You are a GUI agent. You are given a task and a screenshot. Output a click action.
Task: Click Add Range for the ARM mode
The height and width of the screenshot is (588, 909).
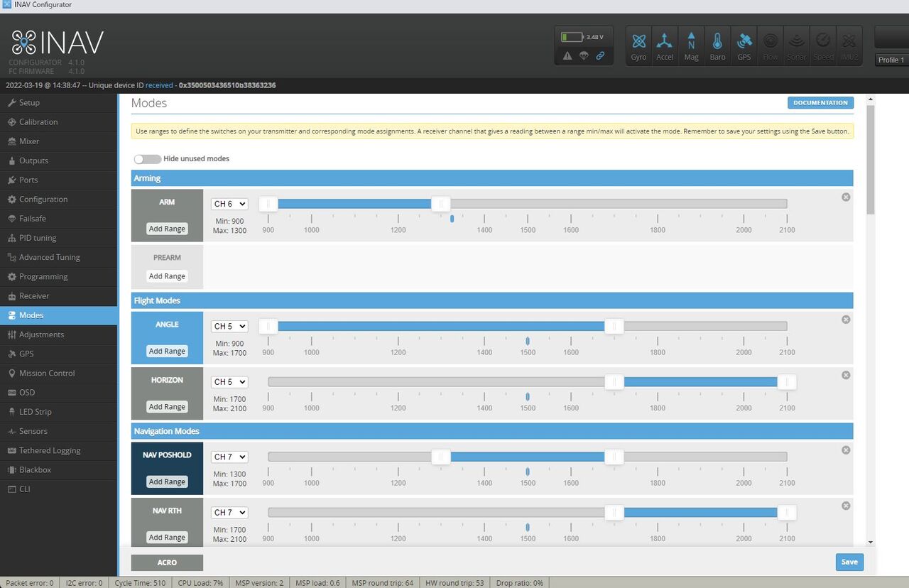[x=167, y=229]
